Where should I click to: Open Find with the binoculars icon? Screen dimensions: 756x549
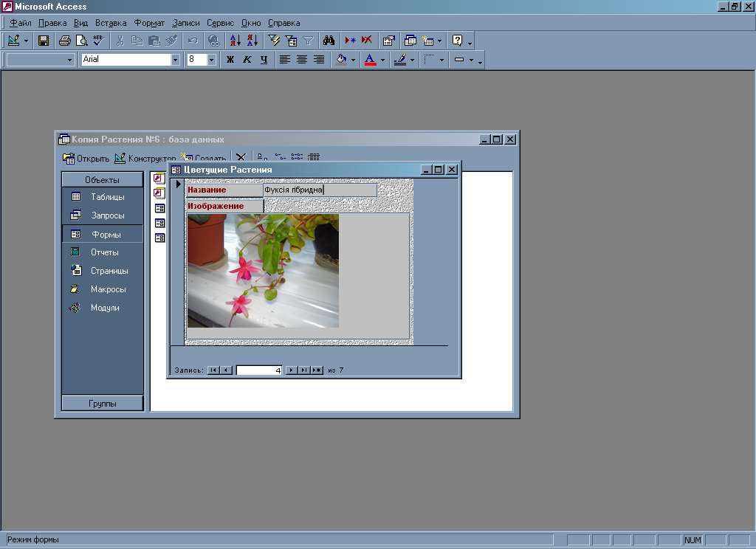coord(329,41)
